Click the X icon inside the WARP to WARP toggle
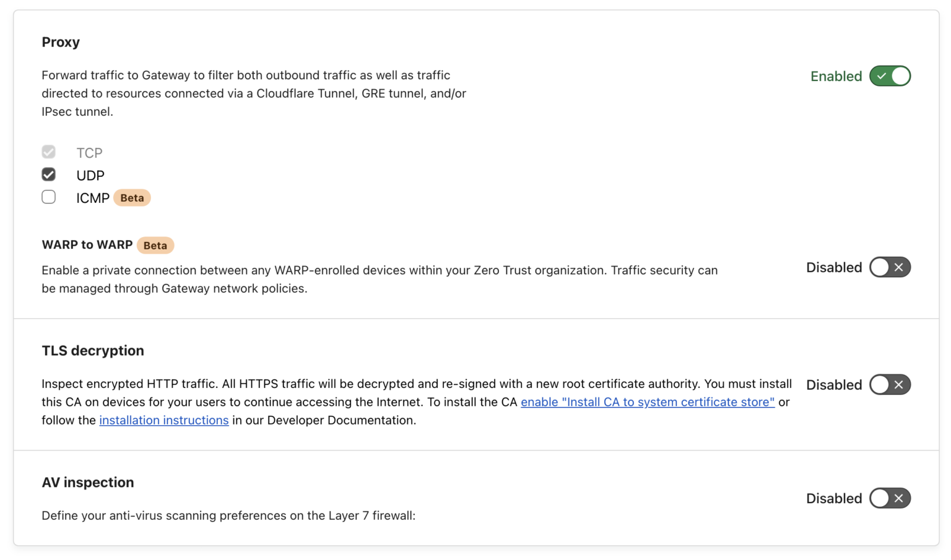This screenshot has width=951, height=560. 899,267
